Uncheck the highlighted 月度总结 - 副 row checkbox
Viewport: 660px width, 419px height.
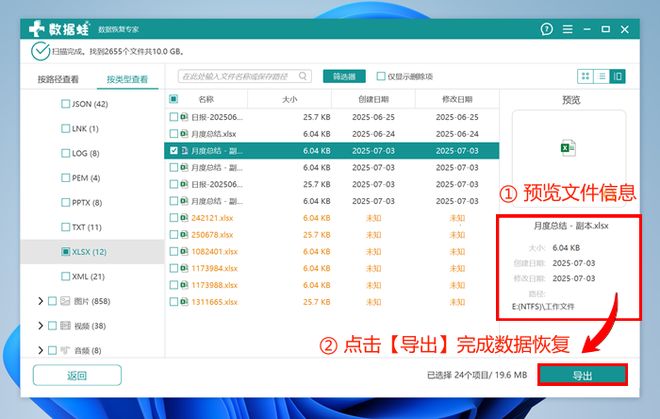[x=173, y=150]
